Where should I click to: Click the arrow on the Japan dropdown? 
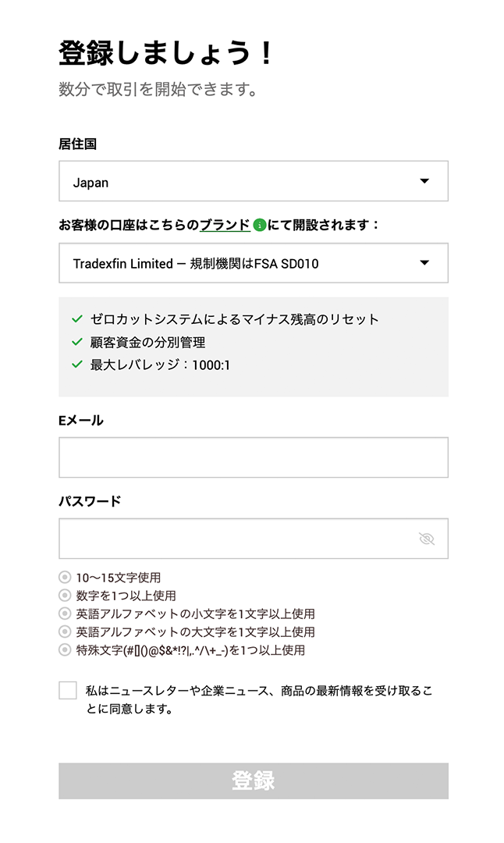point(424,181)
